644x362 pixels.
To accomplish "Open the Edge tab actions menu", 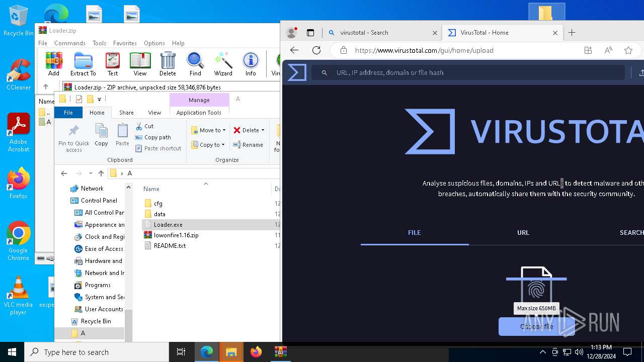I will (x=310, y=33).
